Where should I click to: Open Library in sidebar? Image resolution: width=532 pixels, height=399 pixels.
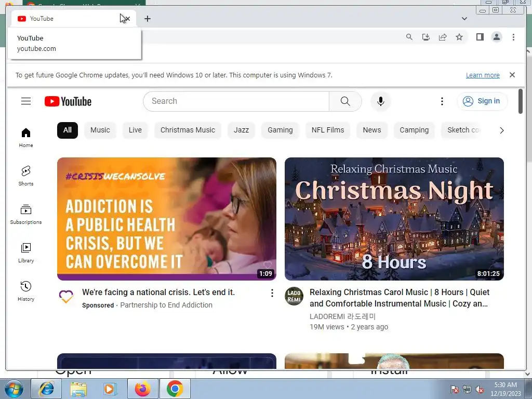tap(26, 253)
